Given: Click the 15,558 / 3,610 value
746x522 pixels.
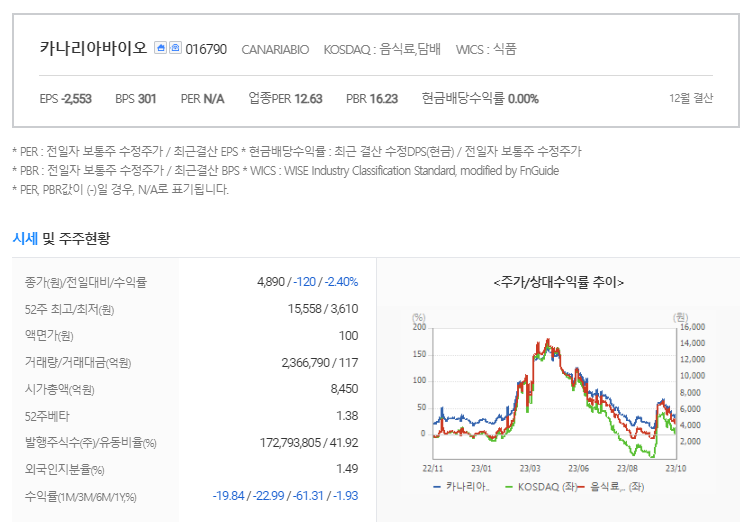Looking at the screenshot, I should [x=323, y=309].
